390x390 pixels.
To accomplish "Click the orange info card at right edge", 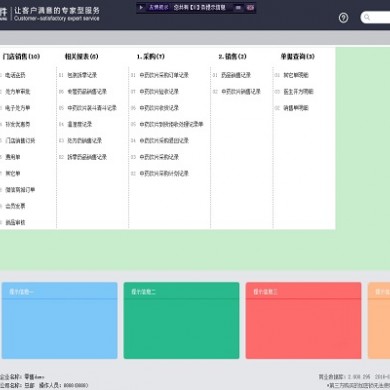I will [379, 321].
